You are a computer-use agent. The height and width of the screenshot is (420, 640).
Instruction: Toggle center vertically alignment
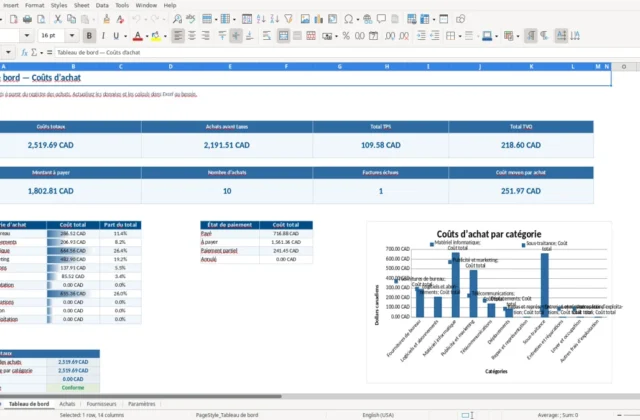tap(236, 36)
